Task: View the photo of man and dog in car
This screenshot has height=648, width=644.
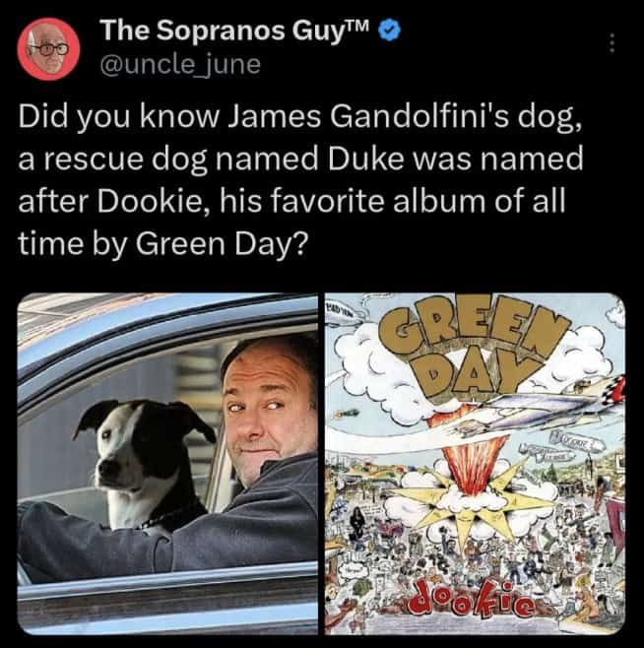Action: tap(167, 463)
